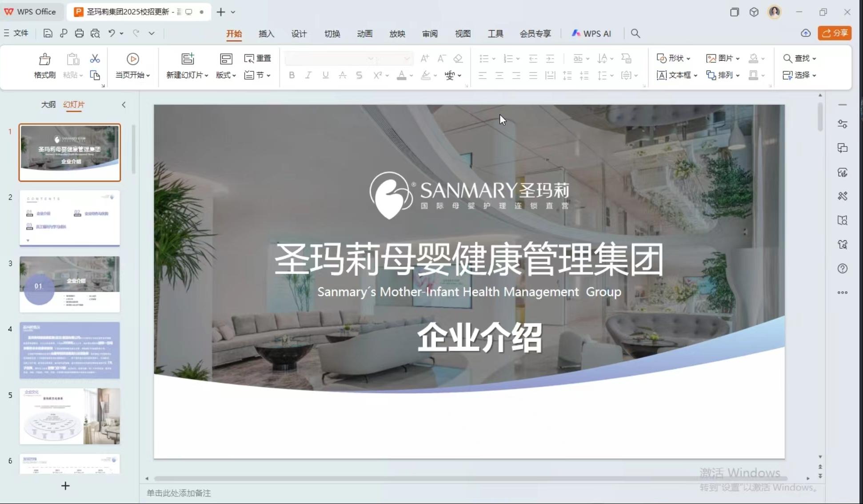Start slideshow from current page (当页开始)

point(132,66)
